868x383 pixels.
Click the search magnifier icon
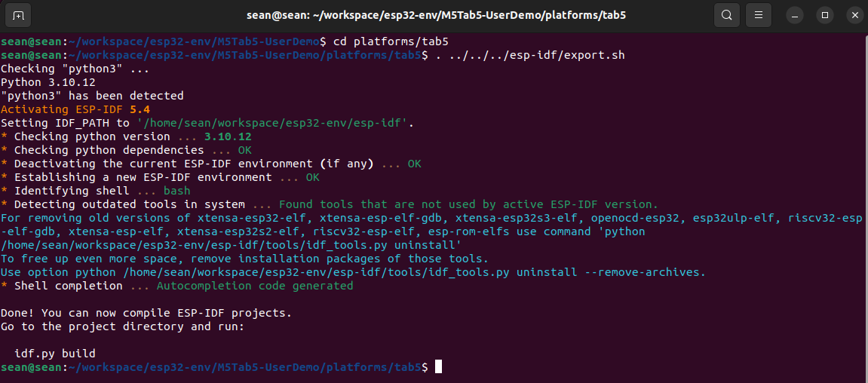click(728, 15)
